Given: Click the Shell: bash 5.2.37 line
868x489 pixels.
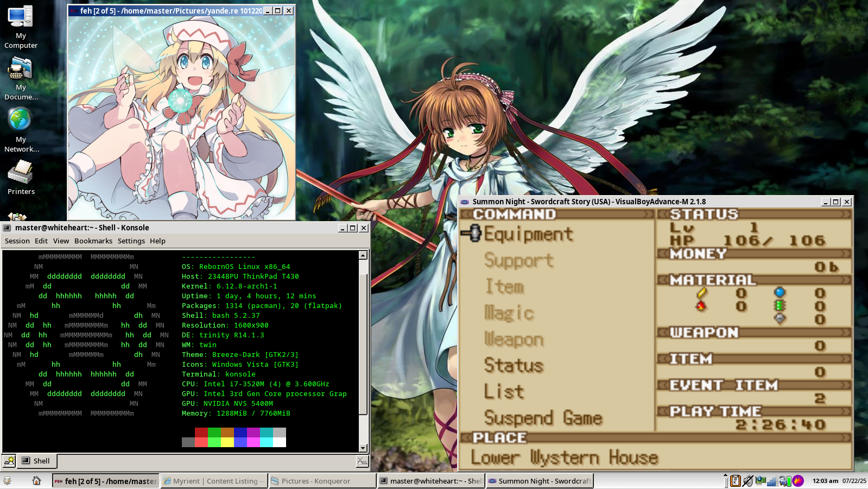Looking at the screenshot, I should (221, 316).
